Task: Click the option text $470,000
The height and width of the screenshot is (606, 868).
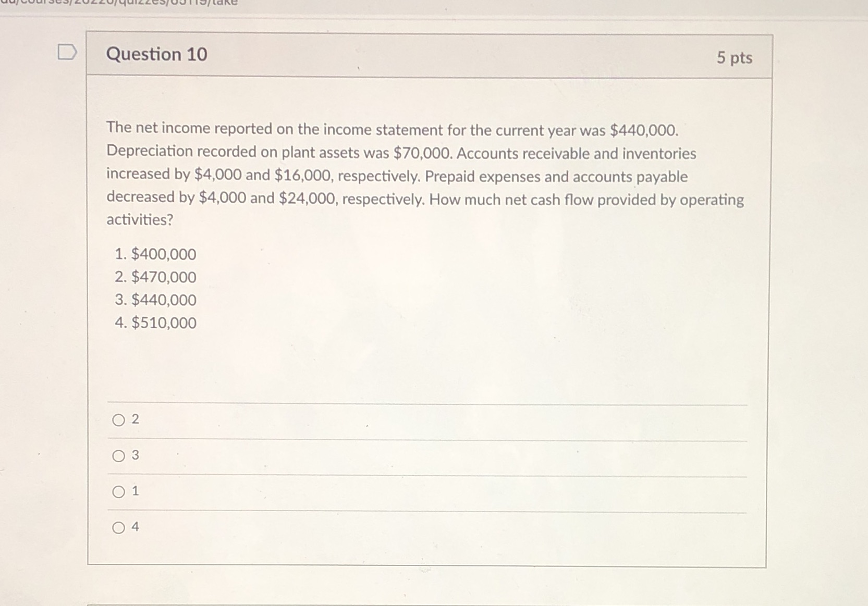Action: (x=155, y=277)
